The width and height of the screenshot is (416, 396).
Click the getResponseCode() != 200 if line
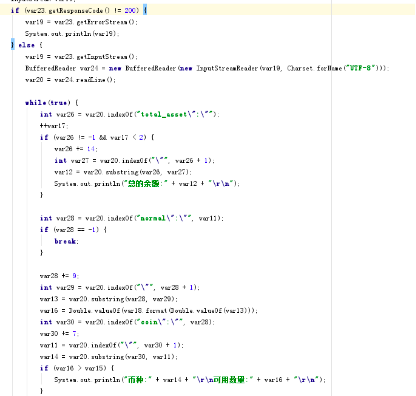click(x=79, y=10)
